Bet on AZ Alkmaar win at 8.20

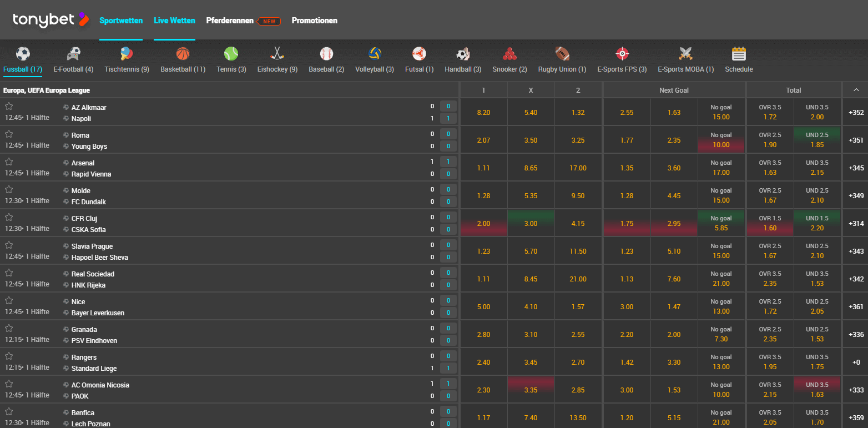(483, 112)
